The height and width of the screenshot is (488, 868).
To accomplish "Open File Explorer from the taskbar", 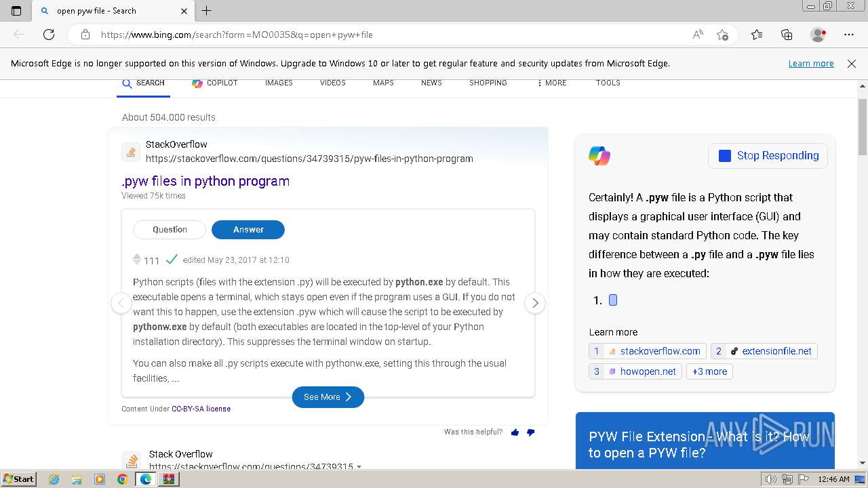I will tap(77, 479).
